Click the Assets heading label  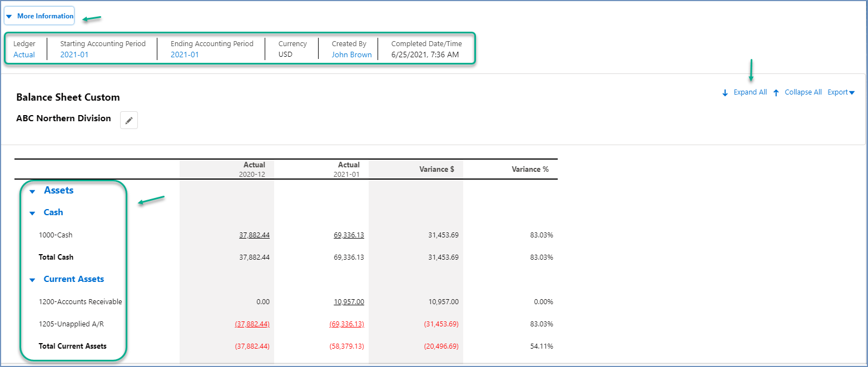tap(59, 190)
